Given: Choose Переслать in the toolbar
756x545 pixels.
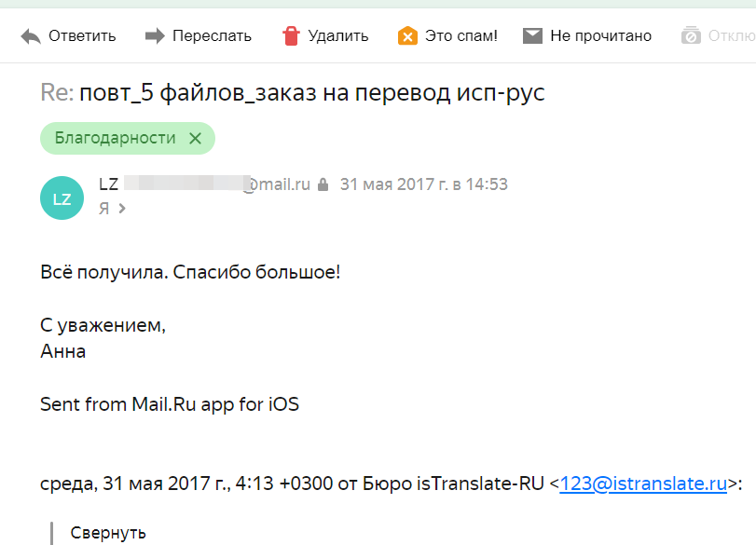Looking at the screenshot, I should pyautogui.click(x=213, y=35).
